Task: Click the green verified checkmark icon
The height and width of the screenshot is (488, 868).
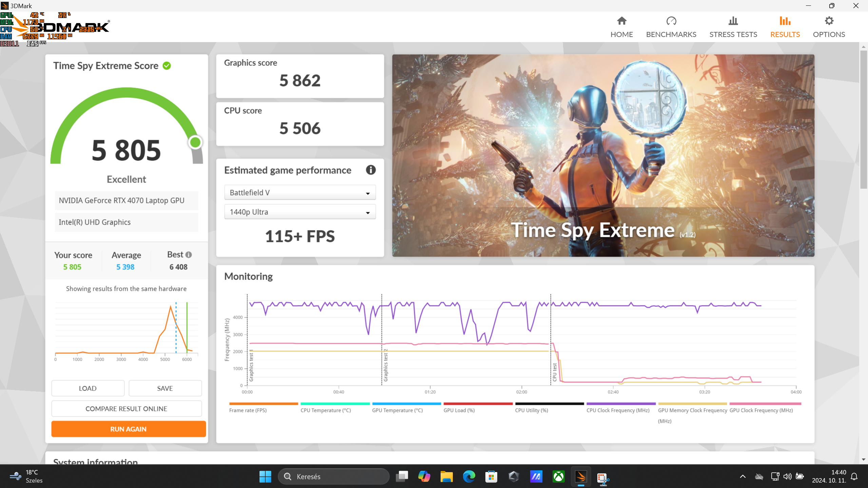Action: click(167, 65)
